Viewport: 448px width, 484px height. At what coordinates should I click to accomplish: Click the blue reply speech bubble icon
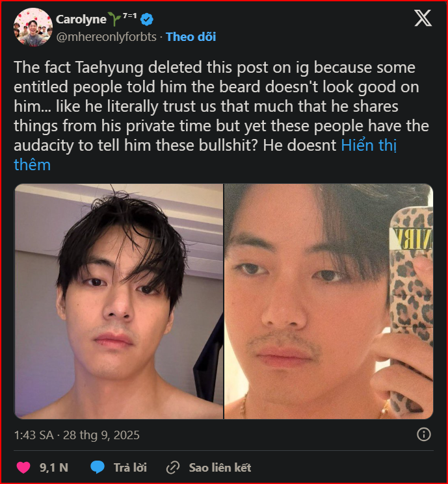(98, 467)
